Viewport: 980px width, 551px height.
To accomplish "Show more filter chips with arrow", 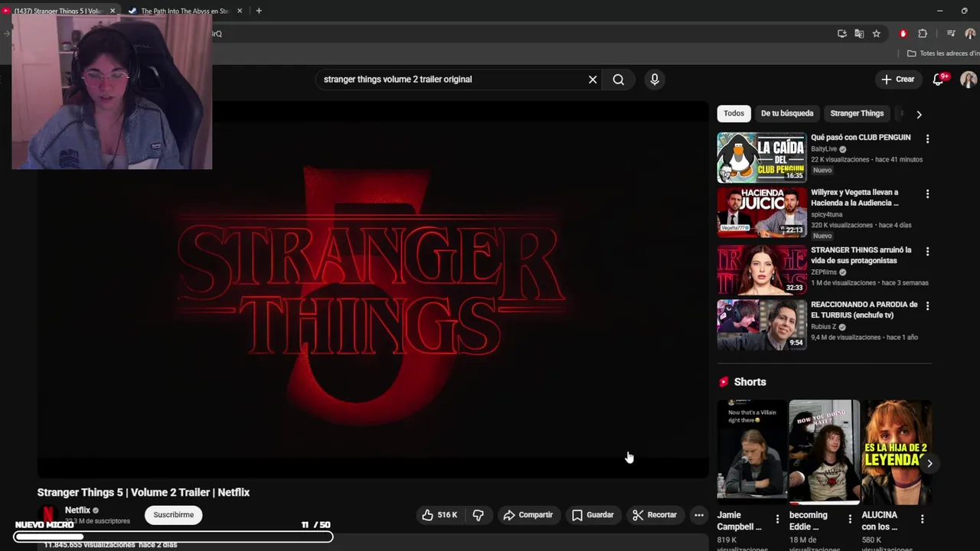I will [x=919, y=114].
